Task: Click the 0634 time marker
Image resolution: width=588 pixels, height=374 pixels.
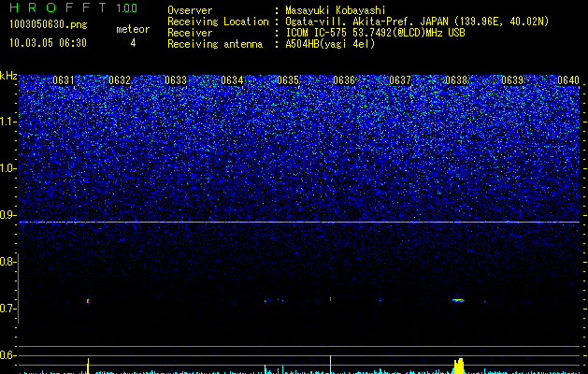Action: point(232,80)
